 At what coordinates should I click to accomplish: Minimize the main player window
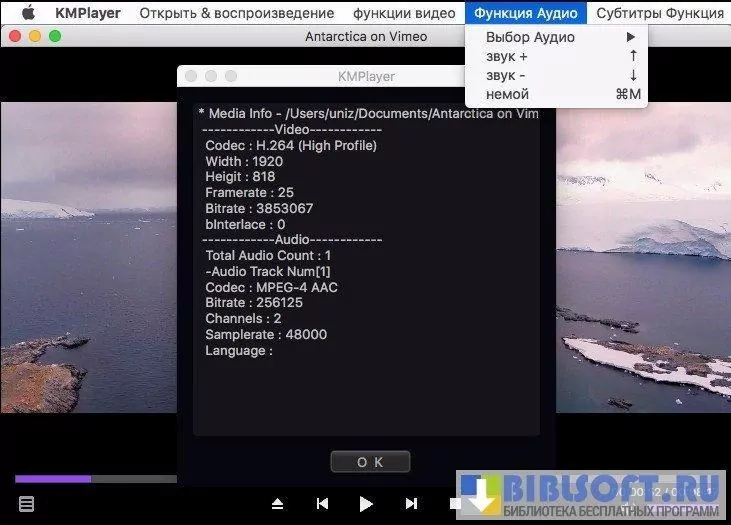pos(35,36)
